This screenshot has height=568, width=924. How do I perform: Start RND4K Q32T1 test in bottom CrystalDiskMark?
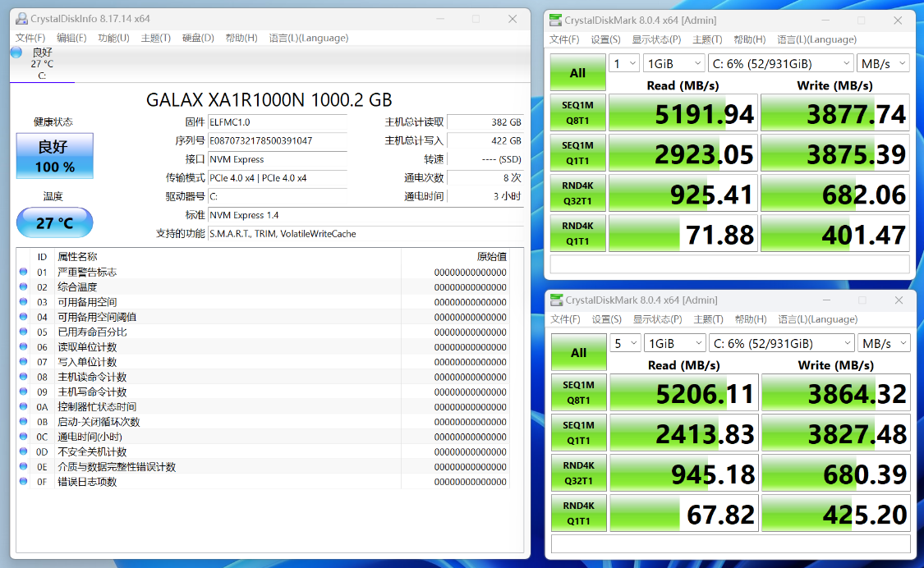click(579, 473)
